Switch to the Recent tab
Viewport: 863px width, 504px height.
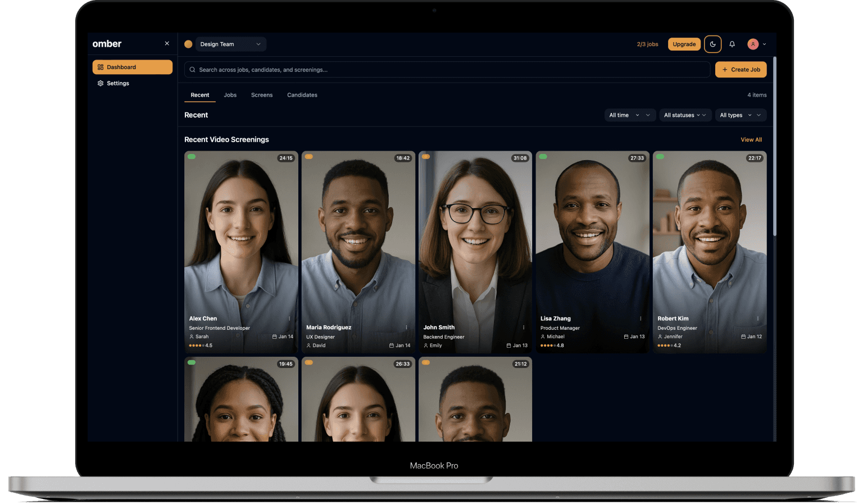tap(200, 95)
